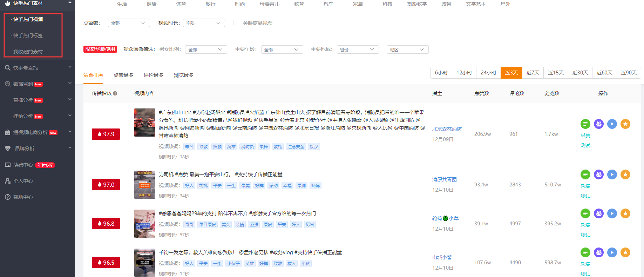The height and width of the screenshot is (277, 644).
Task: Click the 早日康复 hot word tag
Action: pyautogui.click(x=208, y=224)
